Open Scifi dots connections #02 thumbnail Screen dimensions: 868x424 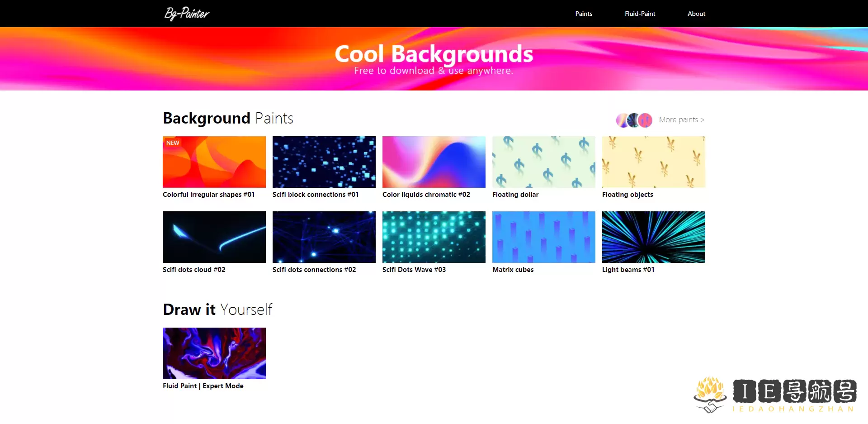[x=324, y=237]
